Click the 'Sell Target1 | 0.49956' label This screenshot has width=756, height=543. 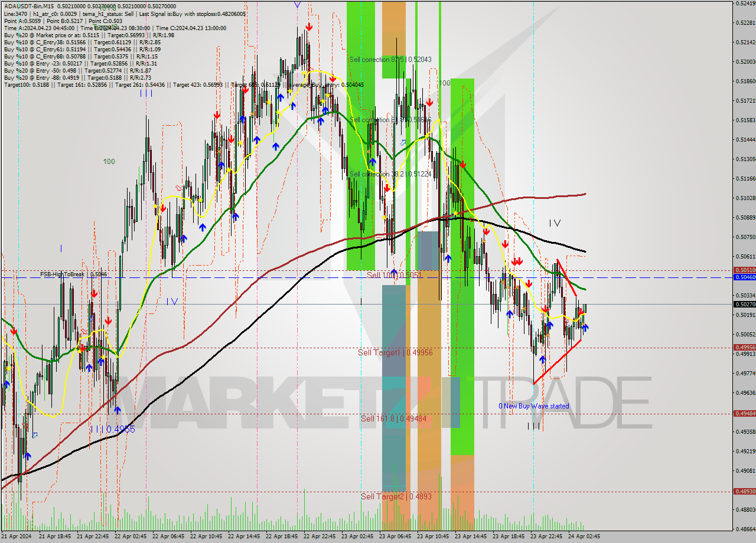tap(396, 352)
